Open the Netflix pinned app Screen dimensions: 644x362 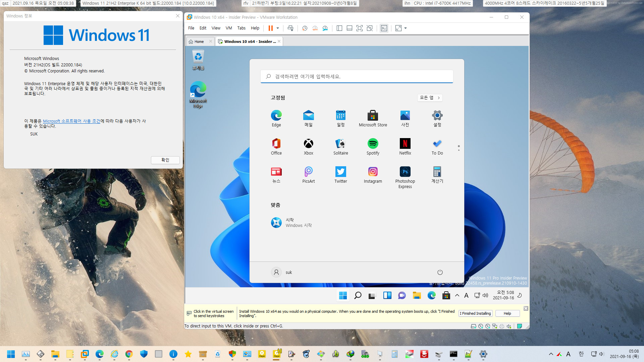click(405, 146)
